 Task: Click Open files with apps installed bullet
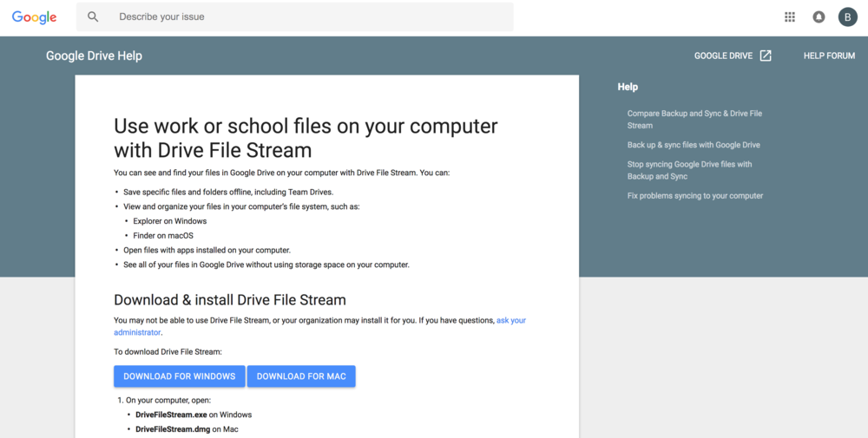click(207, 250)
